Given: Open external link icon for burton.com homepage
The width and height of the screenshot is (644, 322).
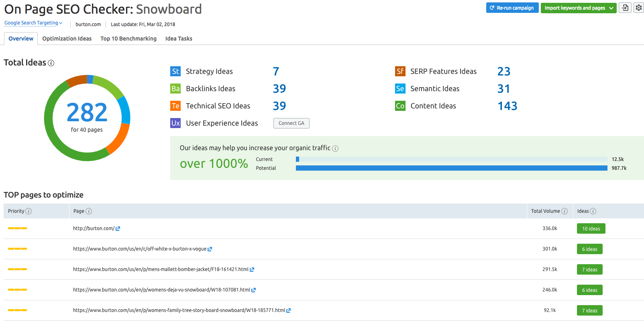Looking at the screenshot, I should 118,229.
